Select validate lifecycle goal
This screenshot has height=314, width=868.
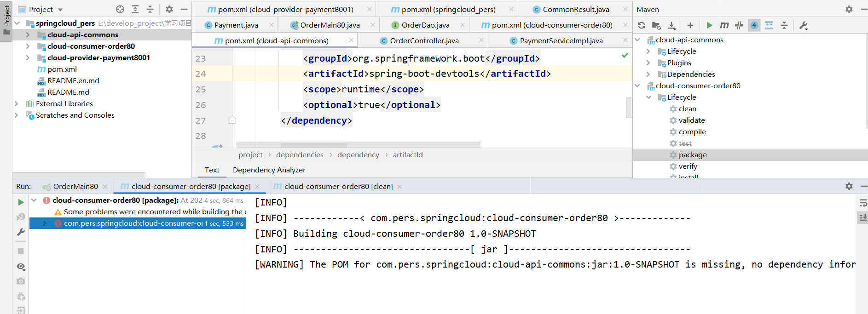tap(692, 120)
